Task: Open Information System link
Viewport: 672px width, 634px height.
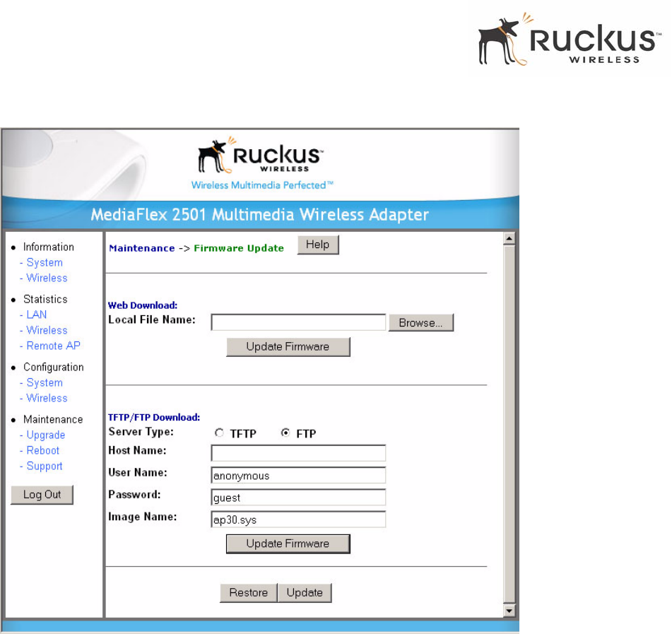Action: pyautogui.click(x=45, y=262)
